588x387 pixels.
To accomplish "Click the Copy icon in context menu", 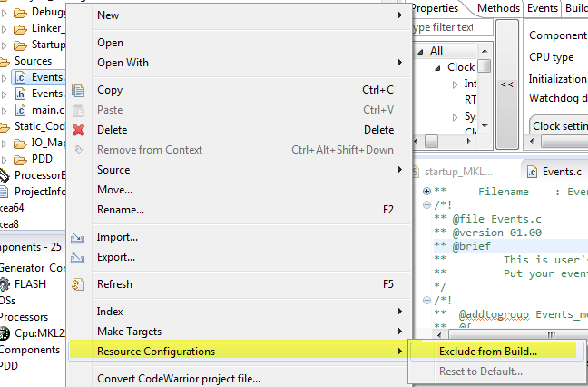I will click(x=78, y=91).
